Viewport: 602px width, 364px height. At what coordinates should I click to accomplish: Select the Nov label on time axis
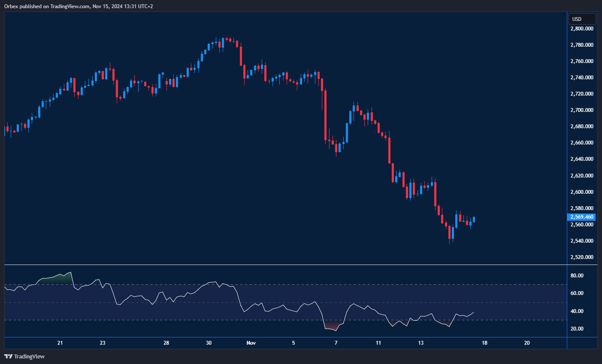click(251, 343)
